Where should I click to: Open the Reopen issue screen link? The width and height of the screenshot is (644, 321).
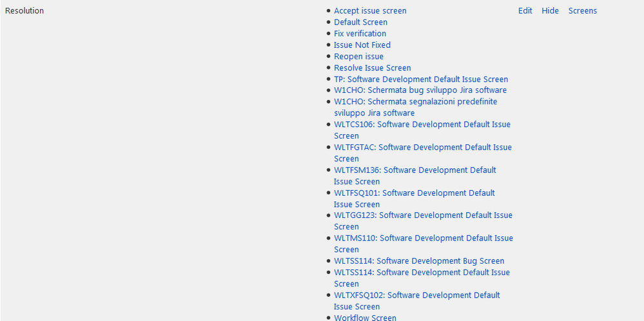358,57
